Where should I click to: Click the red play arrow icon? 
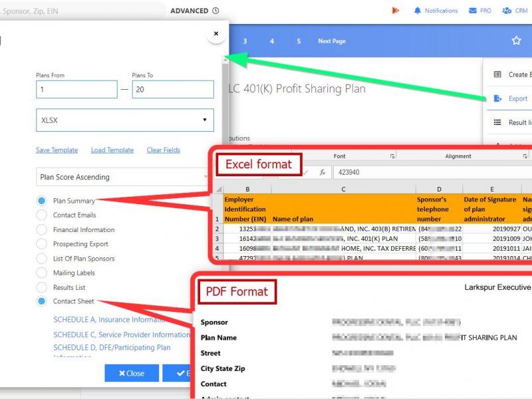pos(395,11)
